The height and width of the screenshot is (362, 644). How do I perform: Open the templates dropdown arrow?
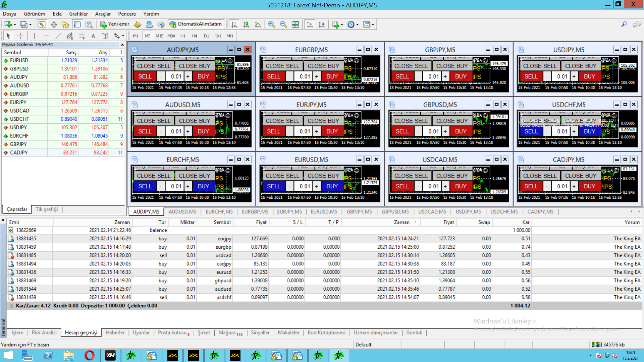coord(373,24)
